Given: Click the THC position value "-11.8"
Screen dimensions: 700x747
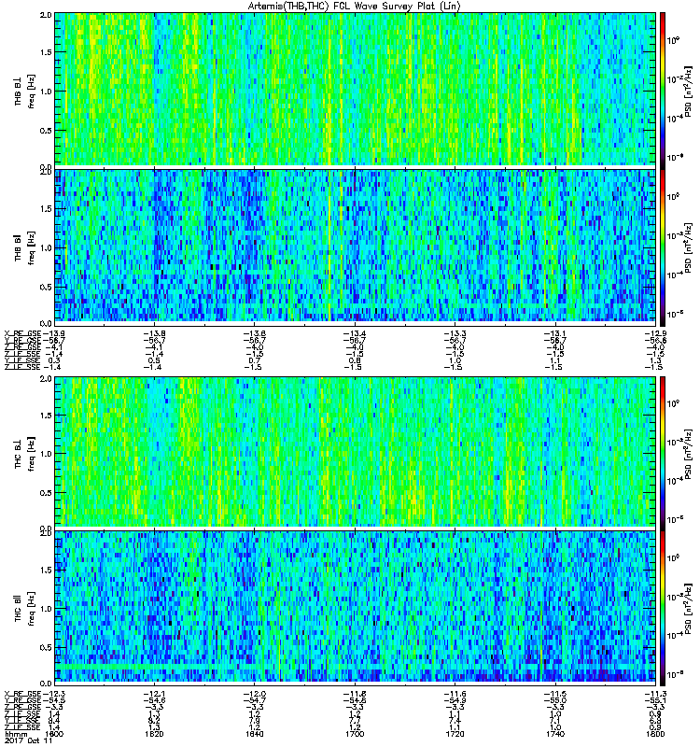Looking at the screenshot, I should tap(355, 694).
